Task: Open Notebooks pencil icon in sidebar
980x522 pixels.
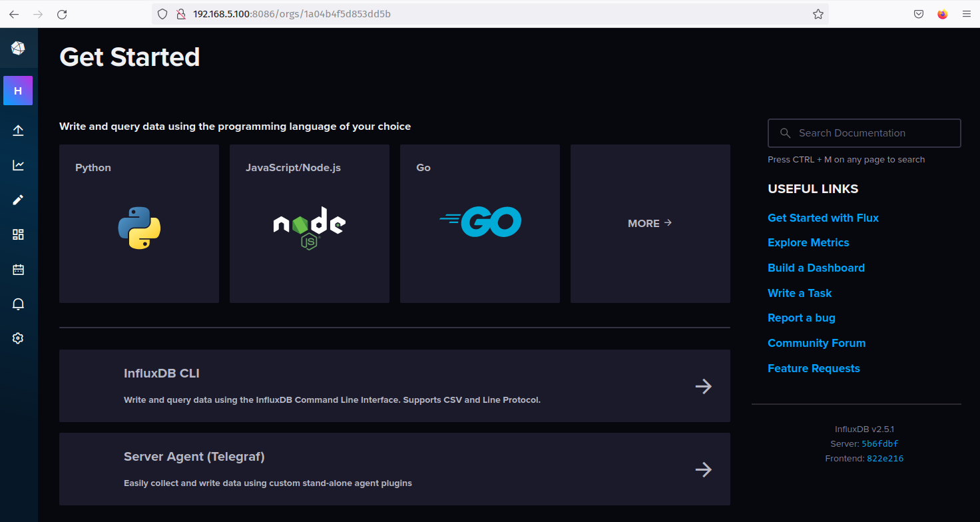Action: coord(18,200)
